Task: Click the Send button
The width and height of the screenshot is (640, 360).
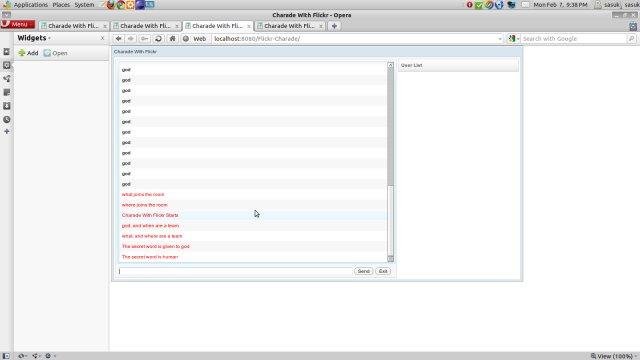Action: 363,271
